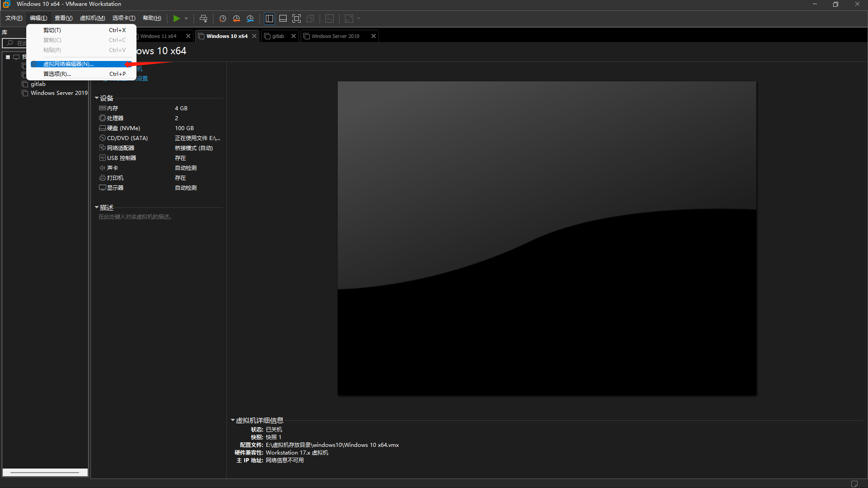The width and height of the screenshot is (868, 488).
Task: Open the power options dropdown arrow
Action: pyautogui.click(x=186, y=19)
